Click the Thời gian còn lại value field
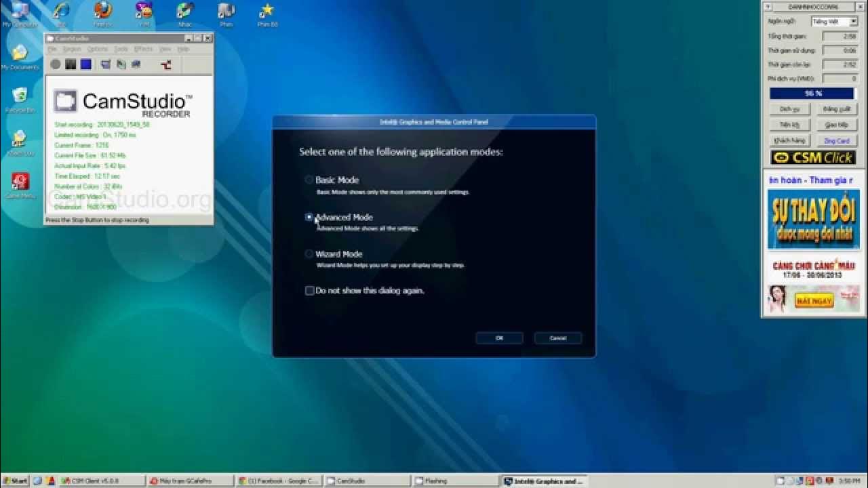Viewport: 868px width, 488px height. 840,64
